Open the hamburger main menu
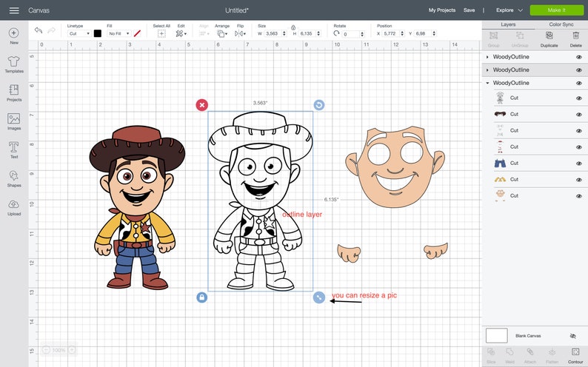The image size is (588, 367). [14, 10]
